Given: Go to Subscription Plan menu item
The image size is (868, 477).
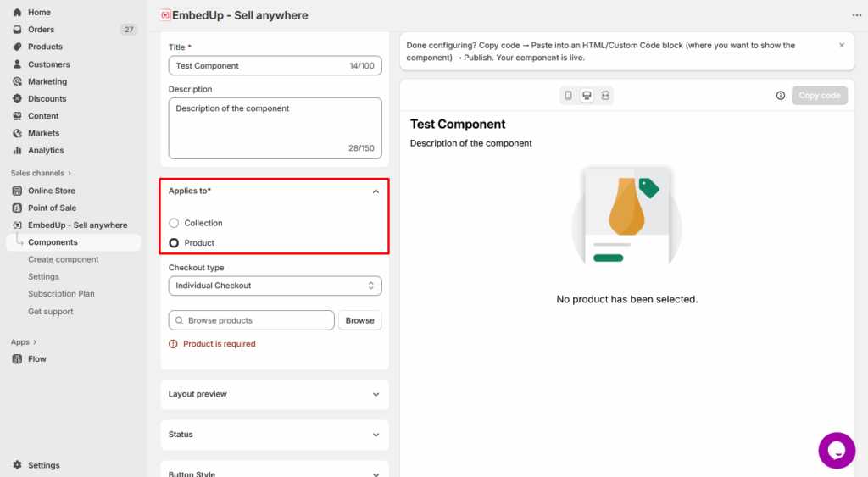Looking at the screenshot, I should point(61,294).
